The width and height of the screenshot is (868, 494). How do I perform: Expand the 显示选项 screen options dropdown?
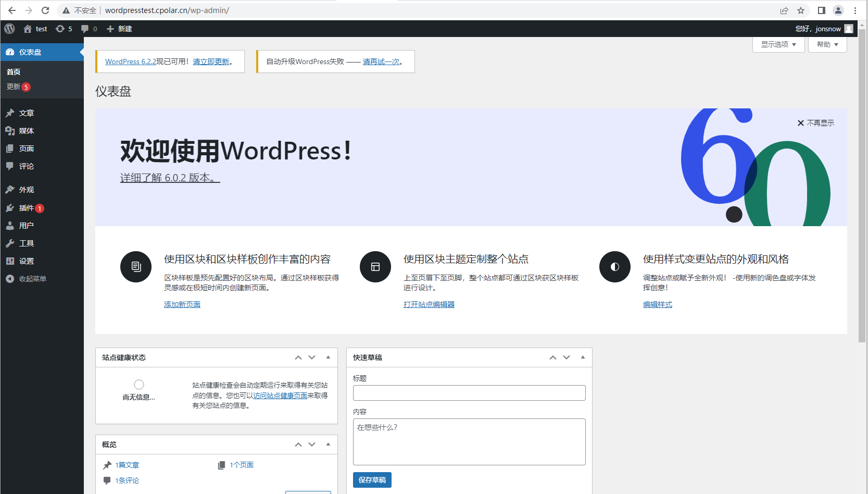pyautogui.click(x=778, y=44)
